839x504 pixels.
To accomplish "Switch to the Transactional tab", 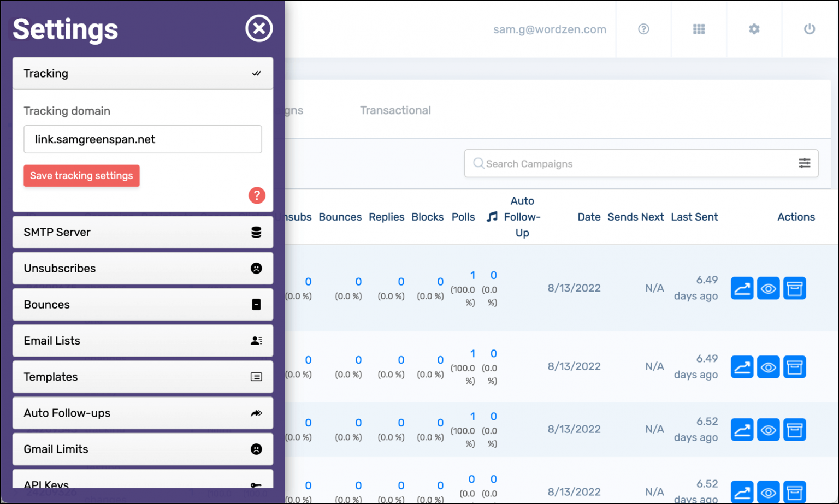I will coord(395,110).
